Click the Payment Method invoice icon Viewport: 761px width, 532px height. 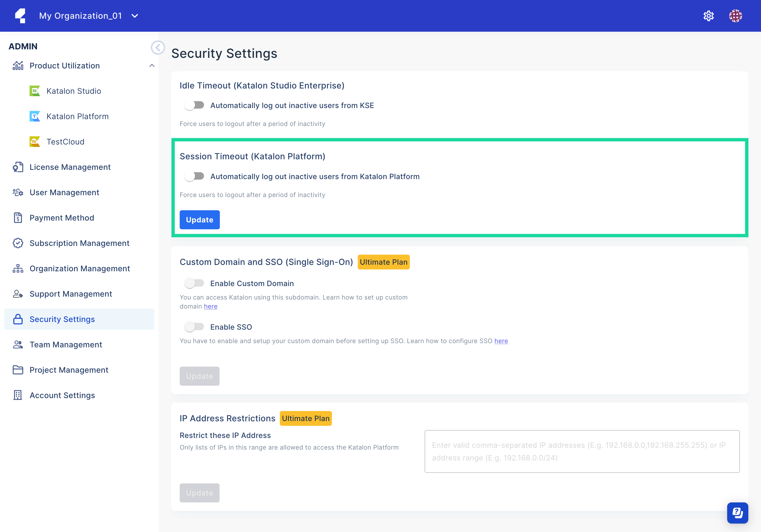point(18,218)
